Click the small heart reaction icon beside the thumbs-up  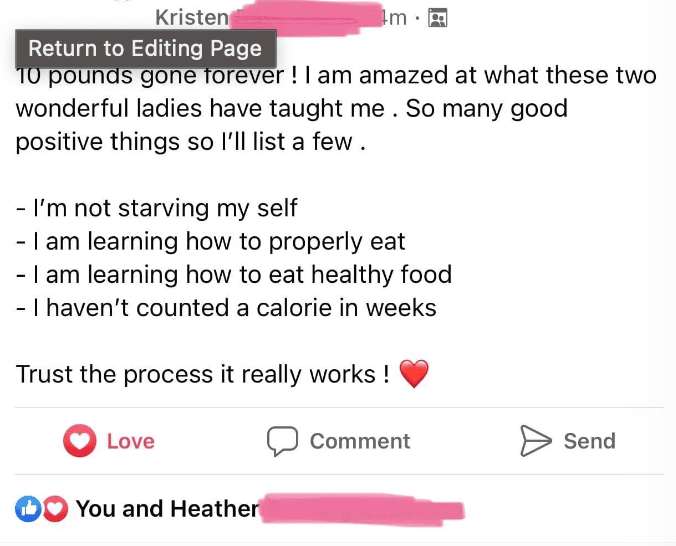55,509
